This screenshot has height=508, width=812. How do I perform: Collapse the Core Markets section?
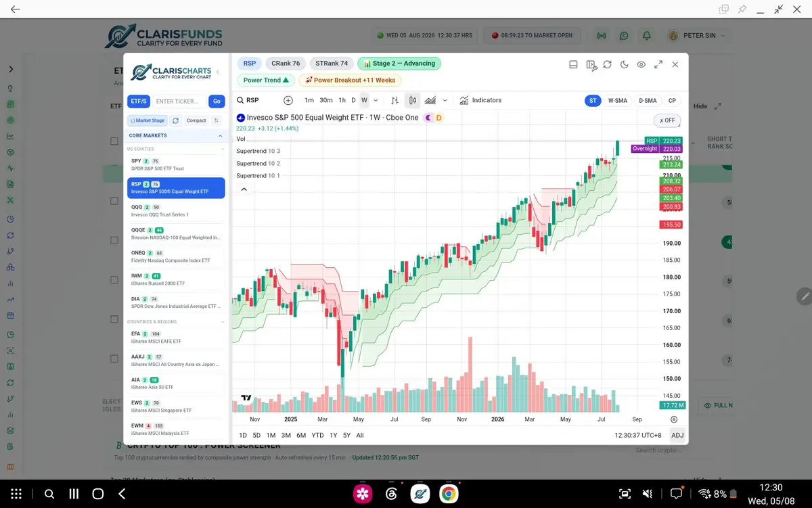[x=220, y=135]
